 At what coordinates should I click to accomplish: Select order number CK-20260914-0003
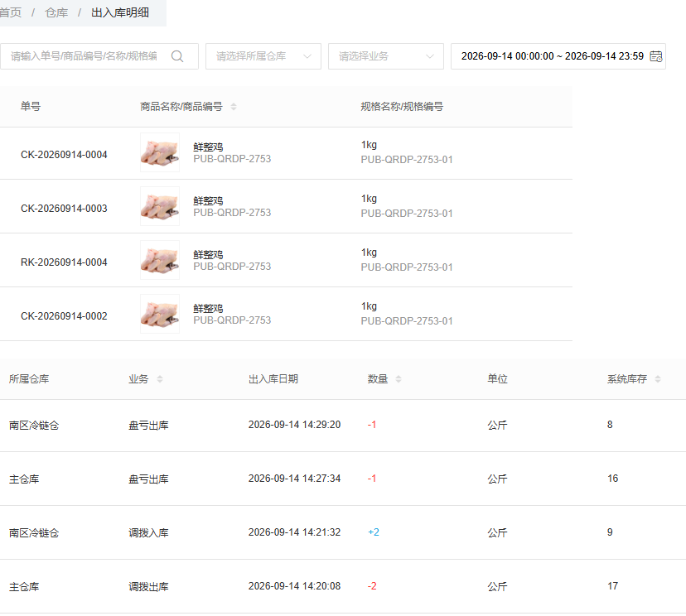coord(64,209)
